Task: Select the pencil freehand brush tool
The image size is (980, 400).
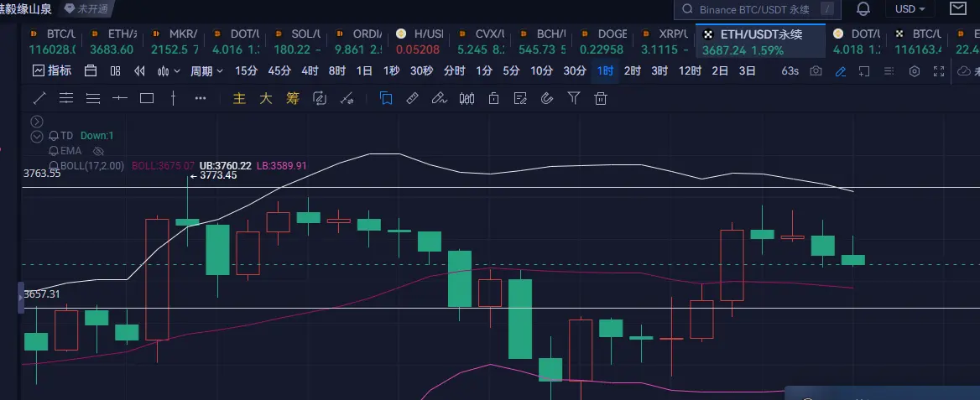Action: pyautogui.click(x=439, y=98)
